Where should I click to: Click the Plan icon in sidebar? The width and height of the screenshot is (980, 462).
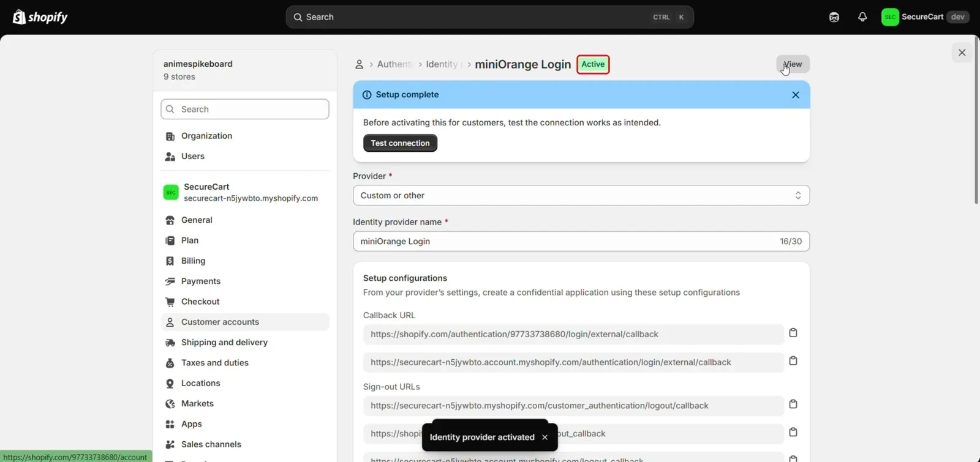click(170, 240)
